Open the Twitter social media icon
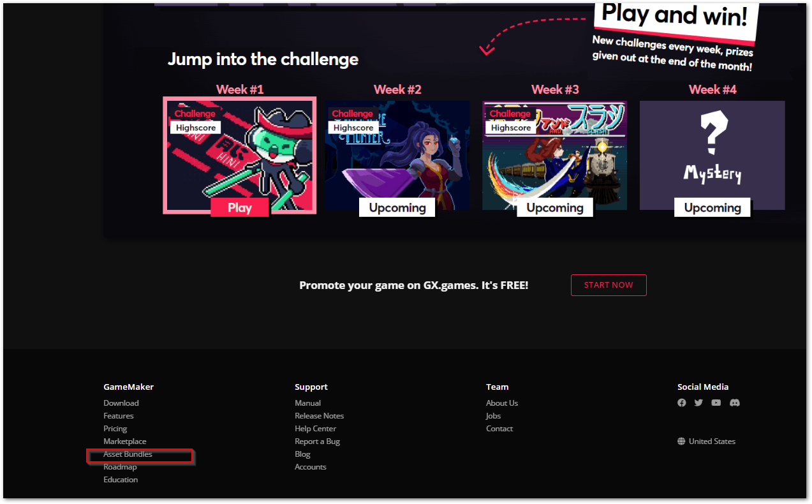This screenshot has height=504, width=812. (x=698, y=403)
